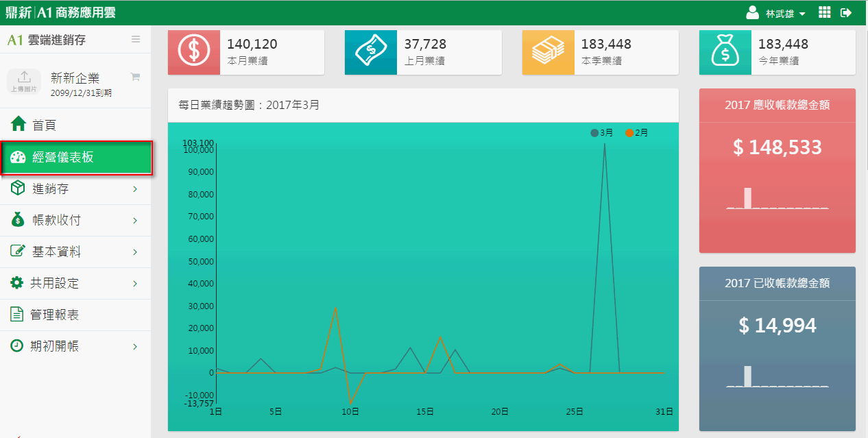Open the 2017 已收帳款總金額 card
Image resolution: width=868 pixels, height=438 pixels.
coord(777,349)
